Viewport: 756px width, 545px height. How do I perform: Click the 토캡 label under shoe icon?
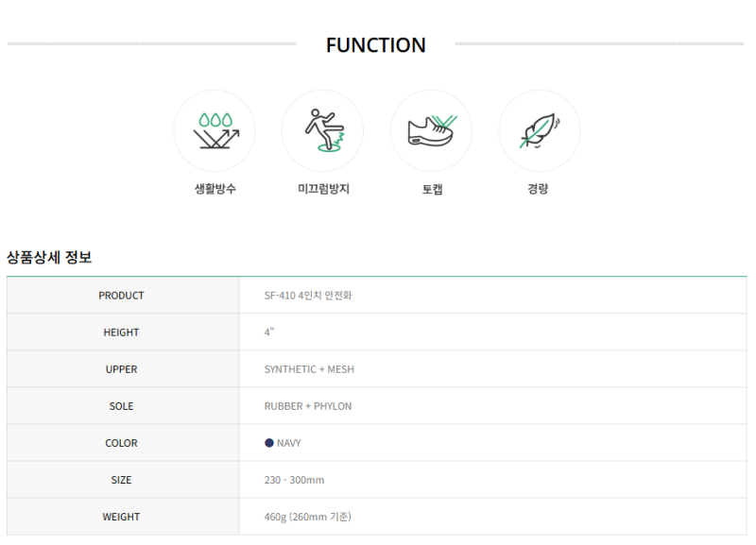pyautogui.click(x=432, y=189)
